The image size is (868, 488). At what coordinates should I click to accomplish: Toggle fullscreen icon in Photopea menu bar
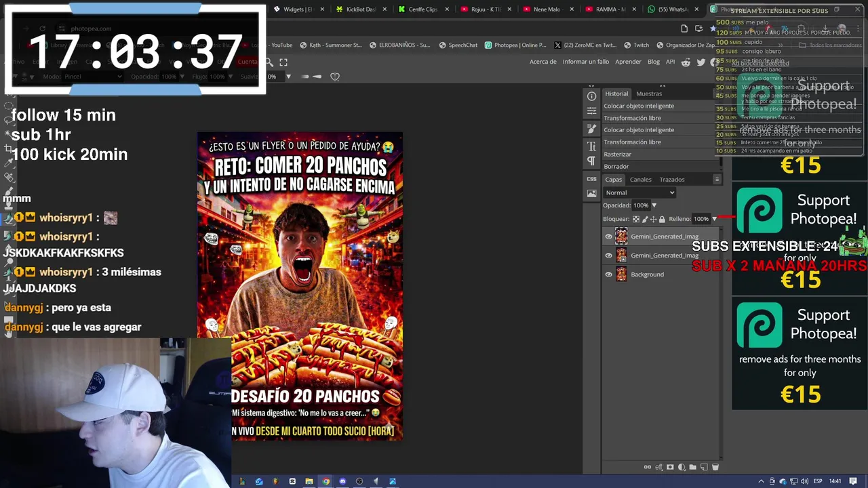coord(283,62)
